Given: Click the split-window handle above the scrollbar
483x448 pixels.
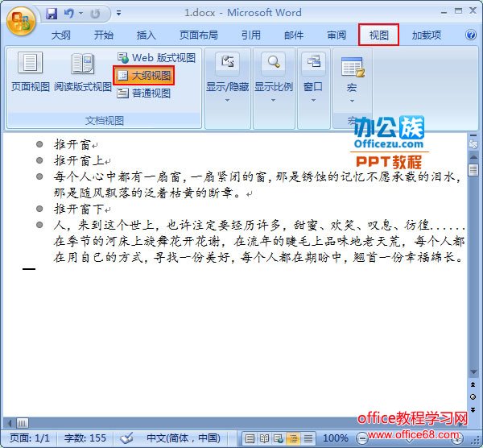Looking at the screenshot, I should pyautogui.click(x=473, y=135).
